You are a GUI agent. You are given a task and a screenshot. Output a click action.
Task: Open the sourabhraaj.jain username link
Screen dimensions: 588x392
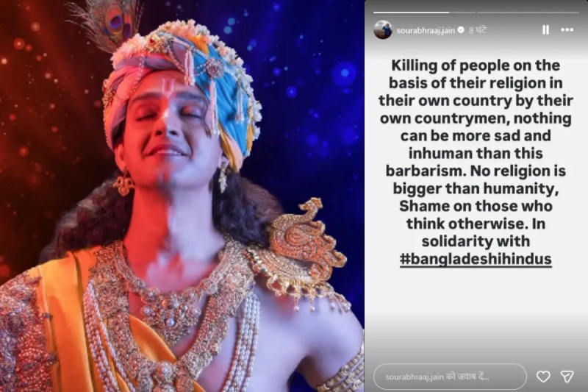tap(426, 30)
